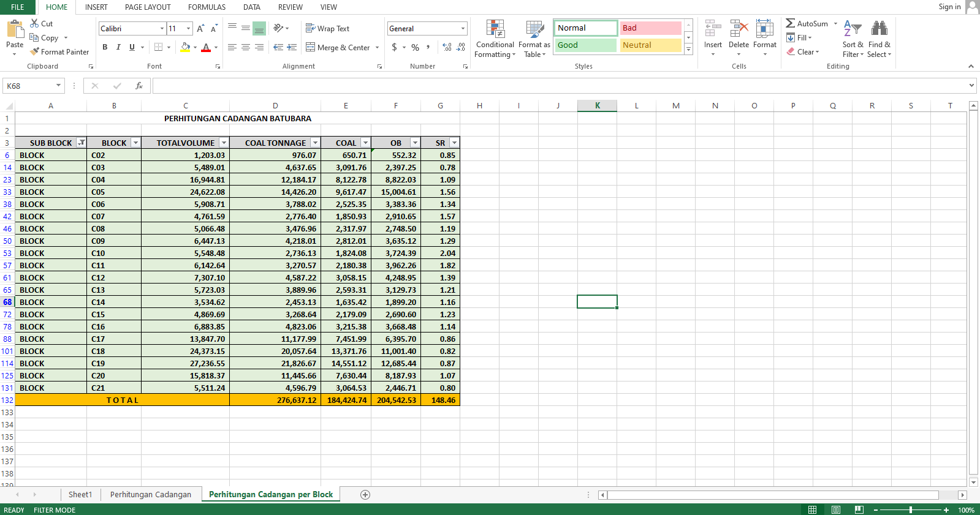This screenshot has height=515, width=980.
Task: Click the Format Painter icon
Action: (35, 52)
